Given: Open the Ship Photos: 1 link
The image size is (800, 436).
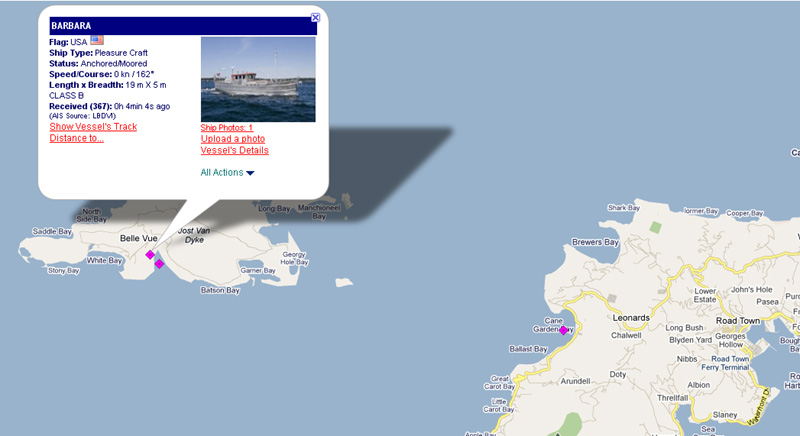Looking at the screenshot, I should click(227, 127).
